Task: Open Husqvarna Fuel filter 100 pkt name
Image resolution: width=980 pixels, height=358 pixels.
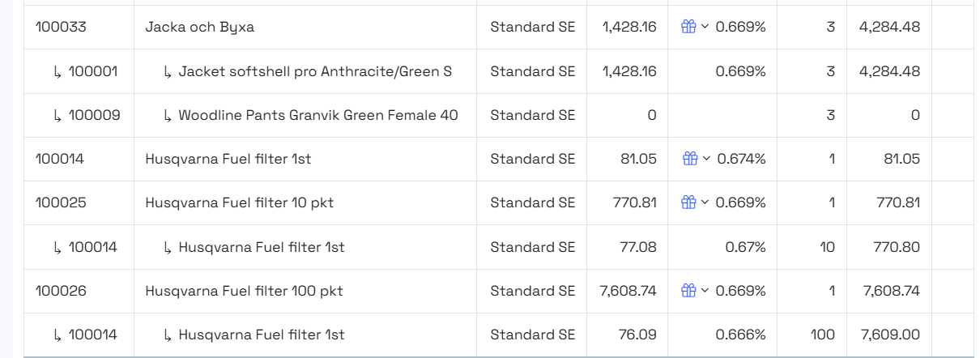Action: pos(244,291)
